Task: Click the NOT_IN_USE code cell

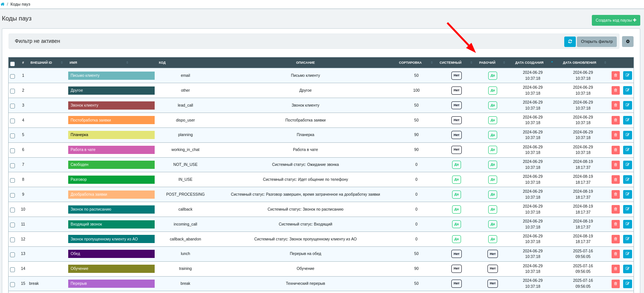Action: 185,165
